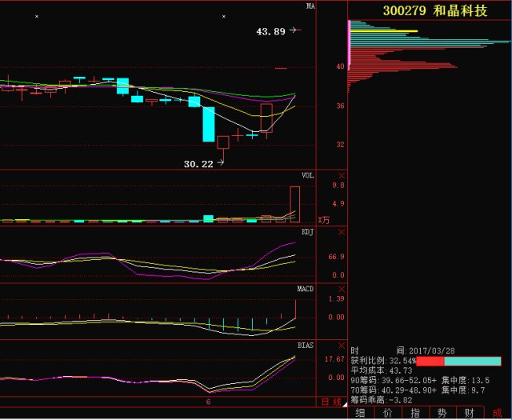Click the large cyan falling candlestick
The image size is (512, 420).
[209, 124]
